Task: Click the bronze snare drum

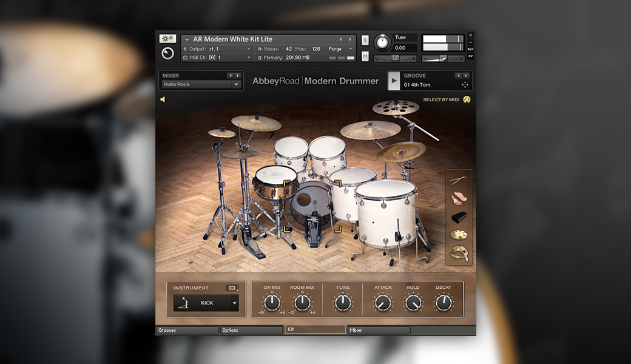Action: 275,183
